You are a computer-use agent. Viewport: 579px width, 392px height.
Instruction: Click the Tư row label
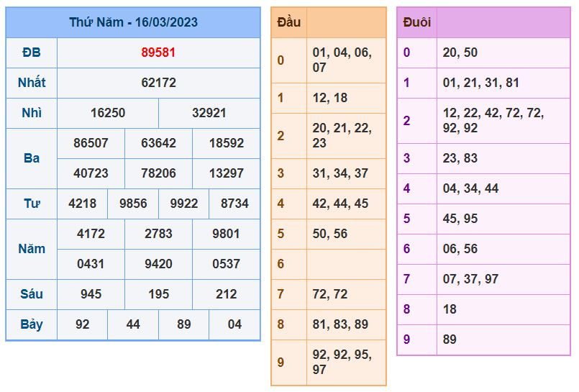(x=32, y=204)
